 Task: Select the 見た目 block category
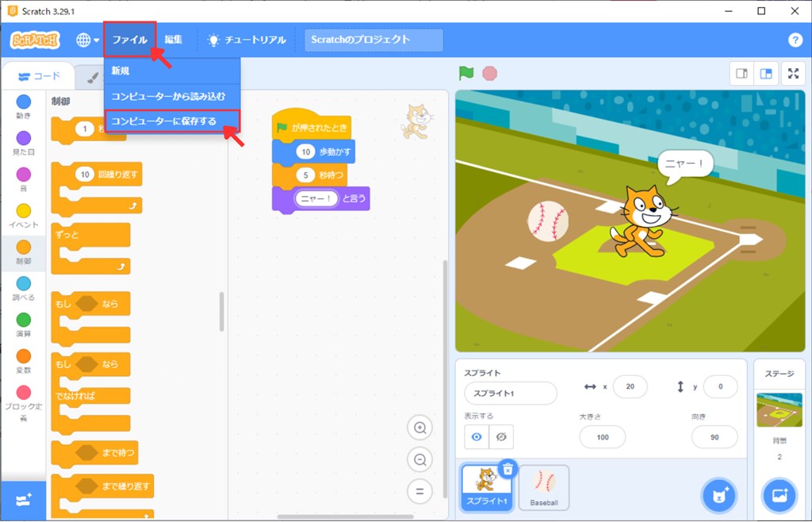[x=23, y=143]
